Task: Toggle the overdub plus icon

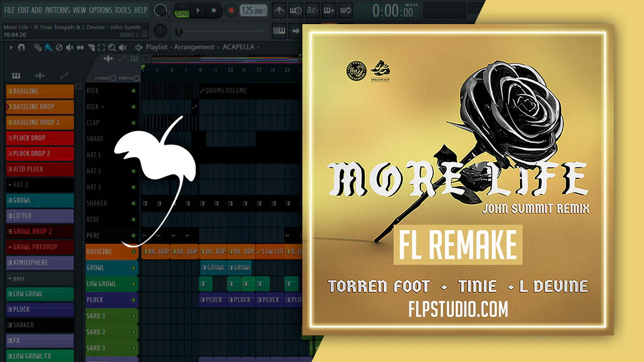Action: coord(329,10)
